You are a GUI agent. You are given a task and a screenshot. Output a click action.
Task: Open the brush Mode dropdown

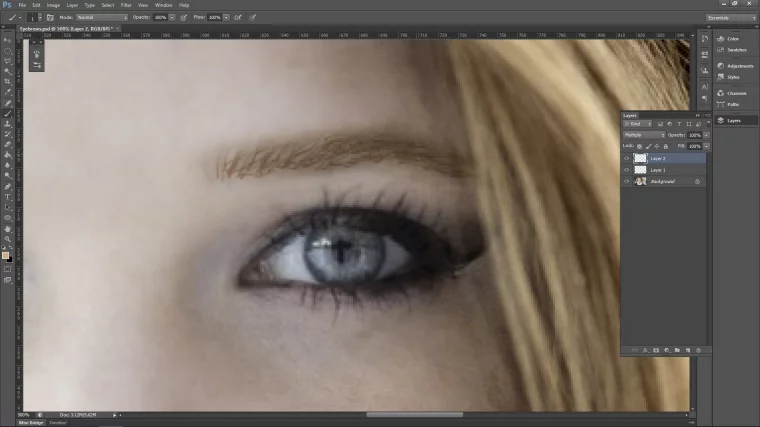[102, 17]
